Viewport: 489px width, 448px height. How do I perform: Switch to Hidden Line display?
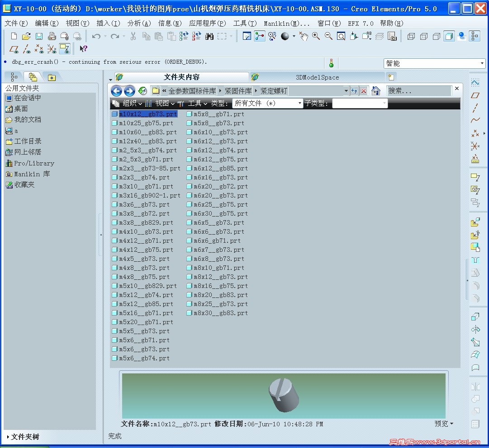[424, 36]
